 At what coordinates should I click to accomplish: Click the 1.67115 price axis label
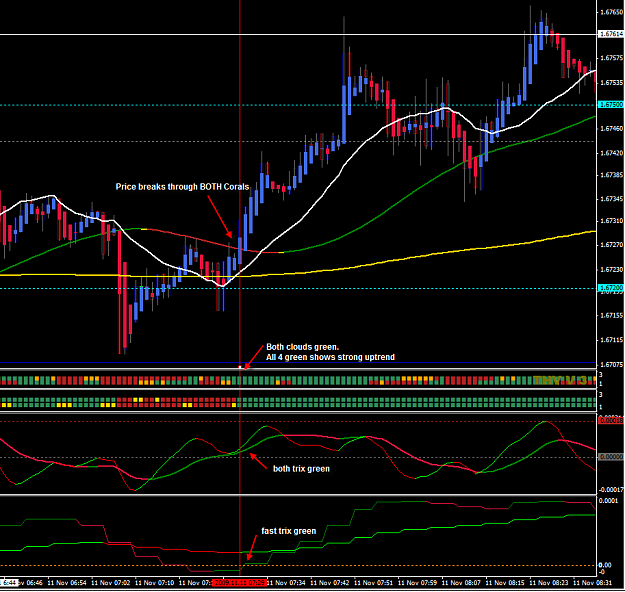(x=611, y=340)
